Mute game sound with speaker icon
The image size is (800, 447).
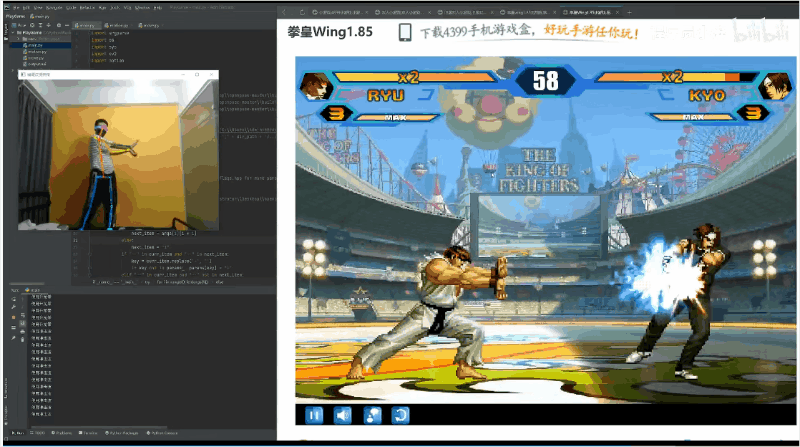[343, 415]
